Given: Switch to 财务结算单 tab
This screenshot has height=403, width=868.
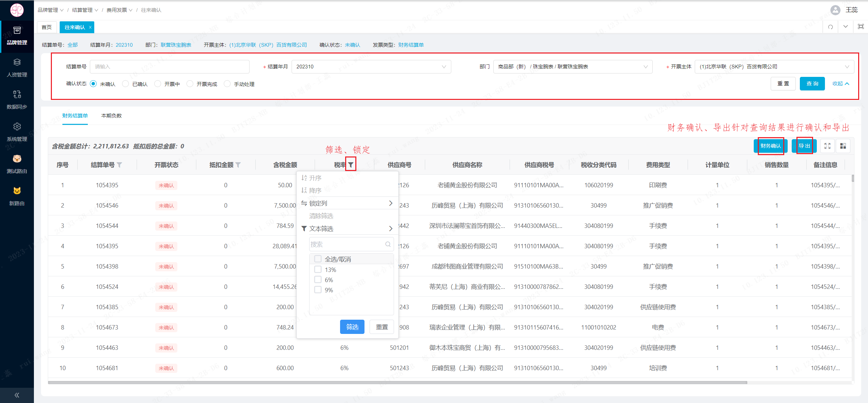Looking at the screenshot, I should [x=75, y=116].
